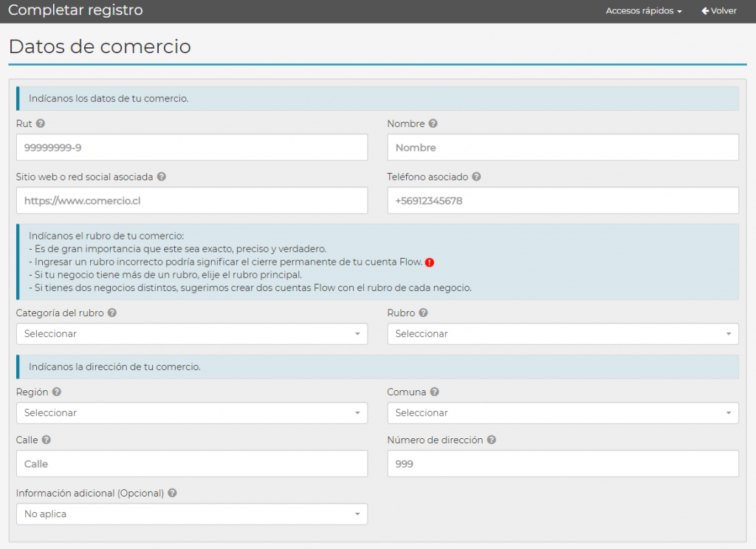Click the website field with https://www.comercio.cl placeholder
756x549 pixels.
[192, 200]
